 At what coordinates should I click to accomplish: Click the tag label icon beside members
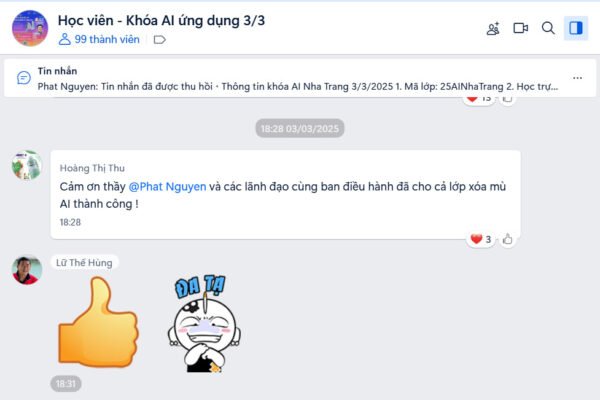tap(159, 39)
